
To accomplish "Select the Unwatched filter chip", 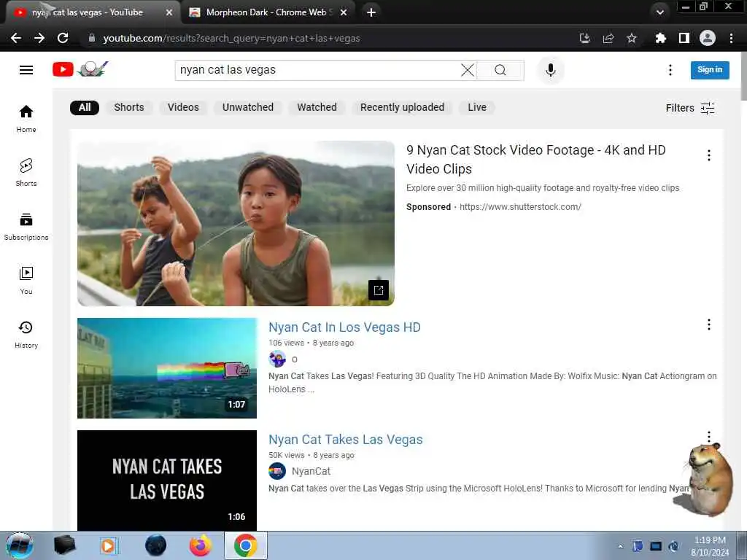I will (x=248, y=108).
